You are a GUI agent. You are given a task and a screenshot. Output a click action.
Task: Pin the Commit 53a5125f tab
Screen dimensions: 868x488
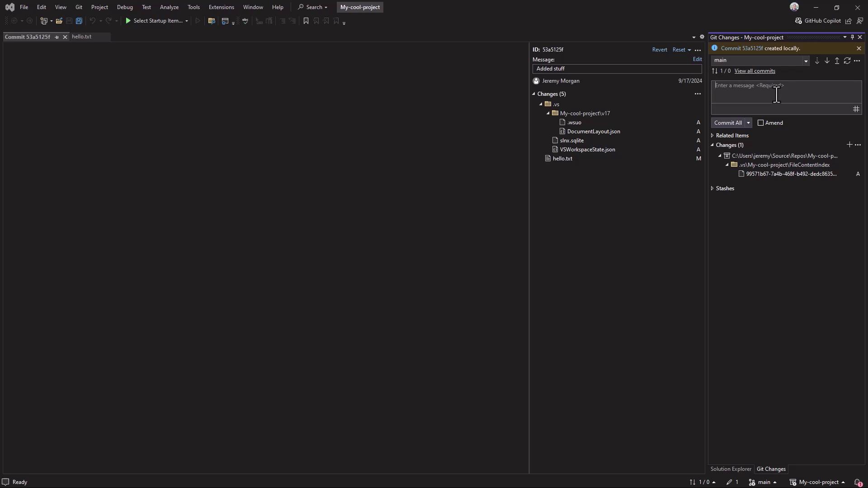[x=57, y=37]
